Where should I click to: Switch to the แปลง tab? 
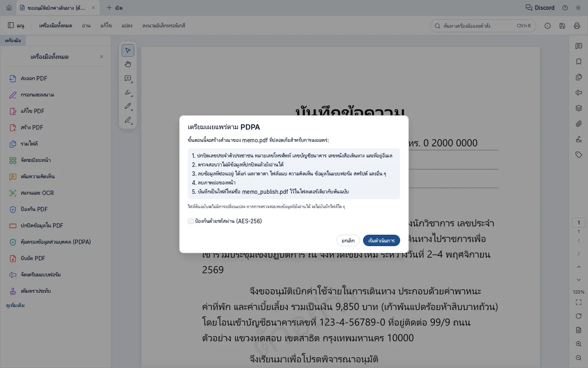click(127, 26)
